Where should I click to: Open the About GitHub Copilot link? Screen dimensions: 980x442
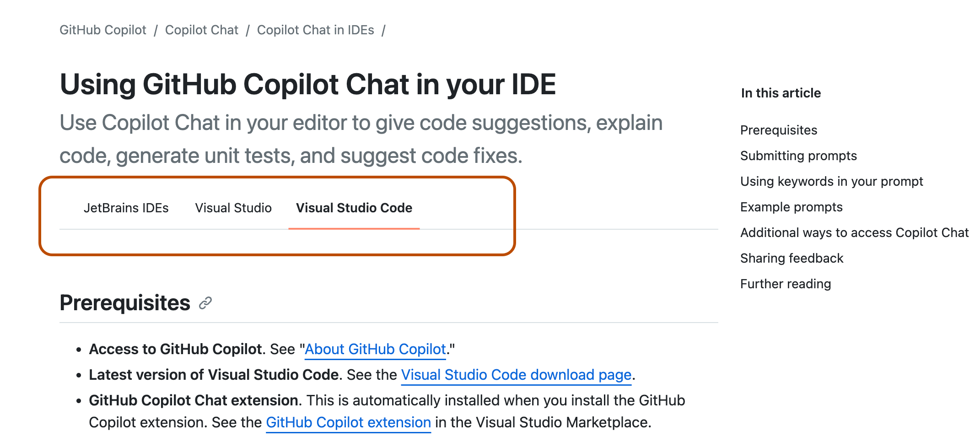coord(375,350)
